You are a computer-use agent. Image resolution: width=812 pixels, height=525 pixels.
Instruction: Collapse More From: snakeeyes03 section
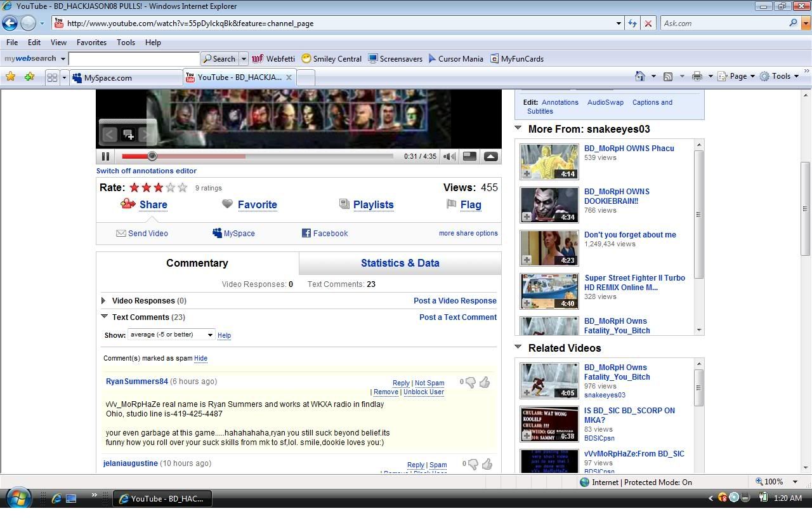pyautogui.click(x=518, y=128)
